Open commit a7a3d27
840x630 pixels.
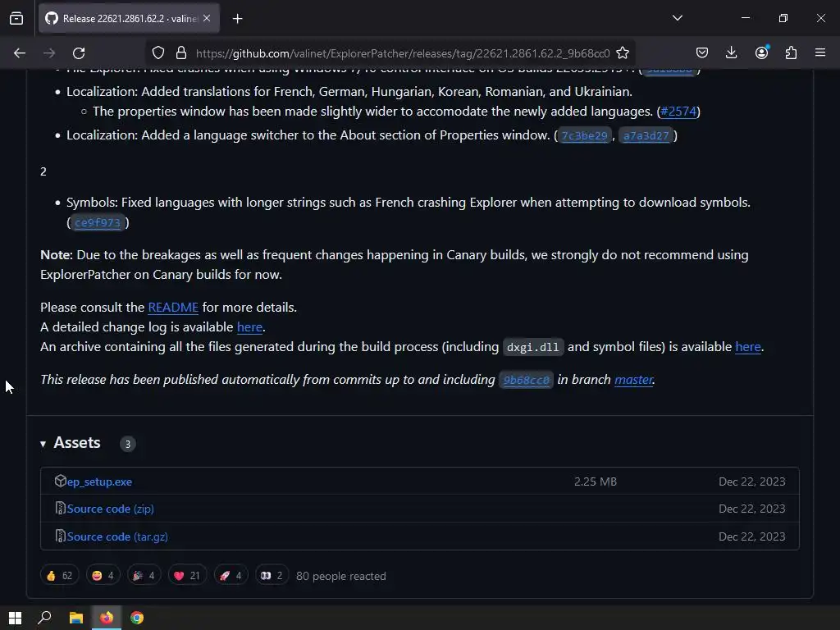(646, 135)
